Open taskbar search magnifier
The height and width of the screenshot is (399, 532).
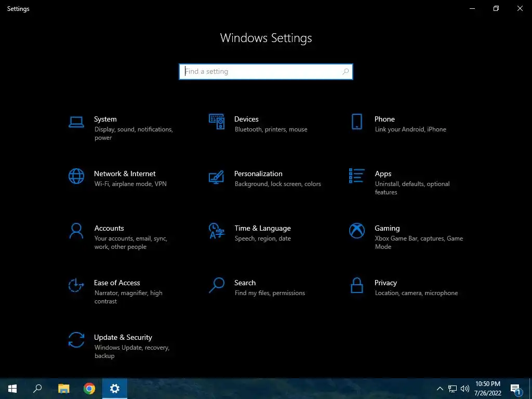click(37, 389)
